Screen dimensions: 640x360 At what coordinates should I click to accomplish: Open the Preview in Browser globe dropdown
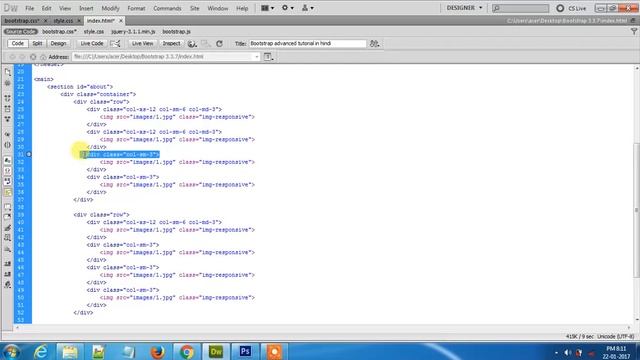[x=192, y=44]
